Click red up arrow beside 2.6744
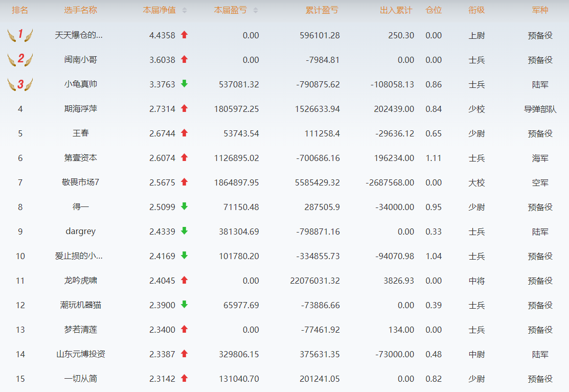 185,133
